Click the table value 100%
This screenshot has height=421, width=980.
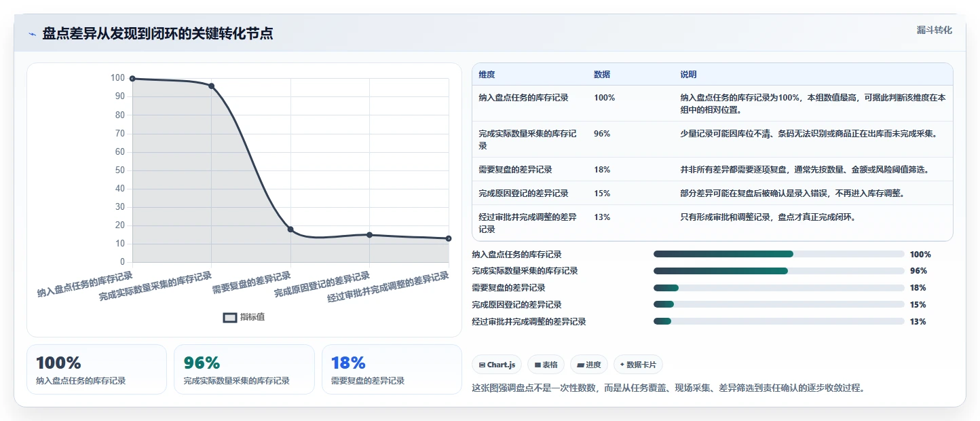point(605,98)
